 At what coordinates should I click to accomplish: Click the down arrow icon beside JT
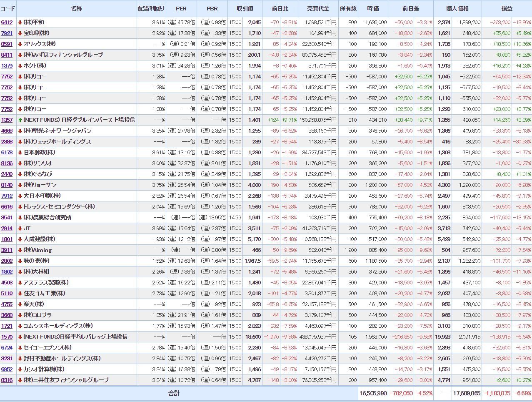[x=20, y=228]
